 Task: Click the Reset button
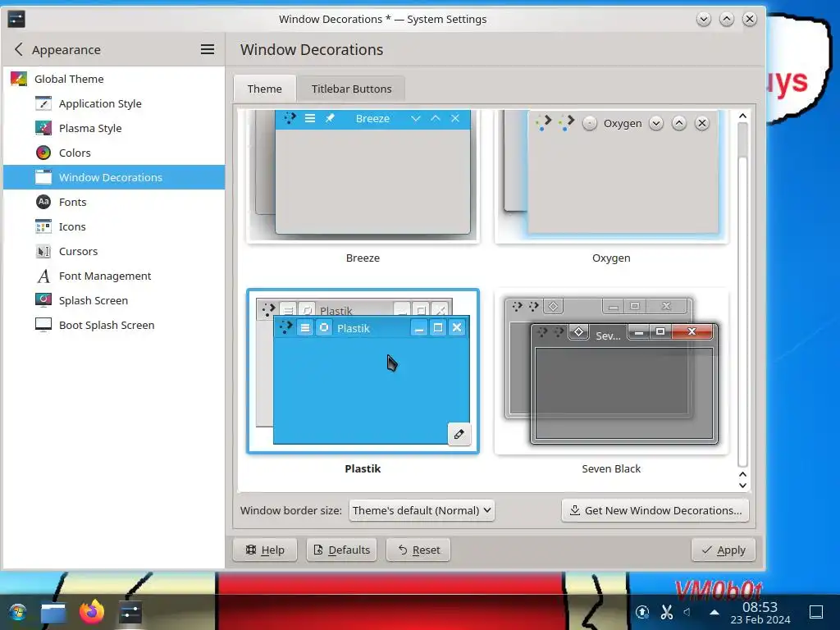click(418, 550)
